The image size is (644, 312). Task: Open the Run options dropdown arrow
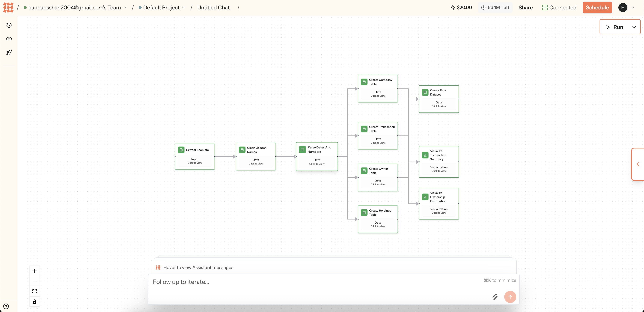click(634, 27)
